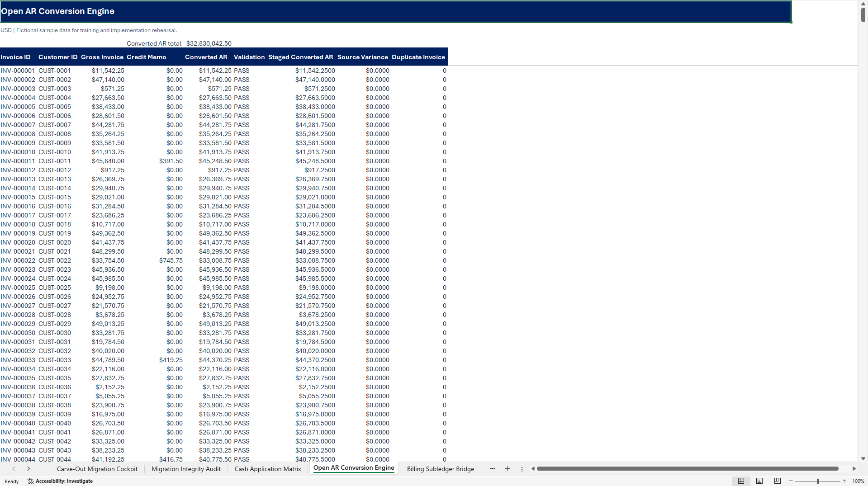Click the vertical scrollbar thumb
868x486 pixels.
(x=863, y=14)
